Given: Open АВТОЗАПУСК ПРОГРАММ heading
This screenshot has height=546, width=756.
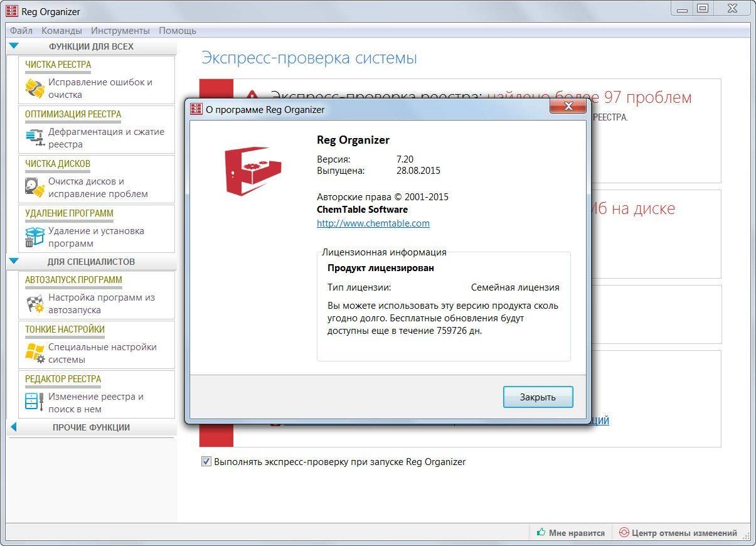Looking at the screenshot, I should coord(73,280).
